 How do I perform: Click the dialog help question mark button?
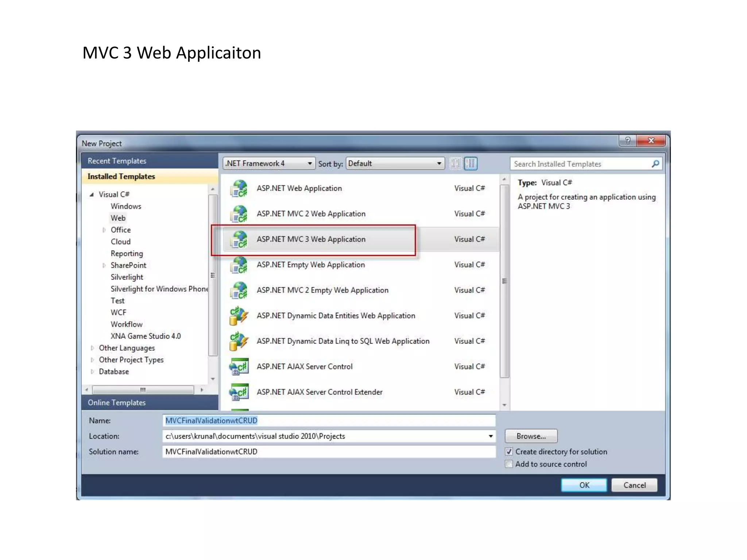pos(627,141)
